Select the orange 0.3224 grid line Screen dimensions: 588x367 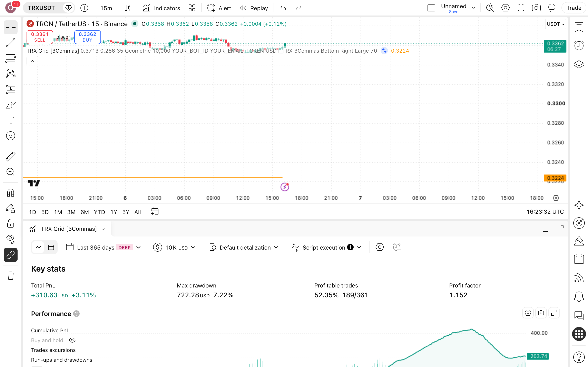point(153,178)
